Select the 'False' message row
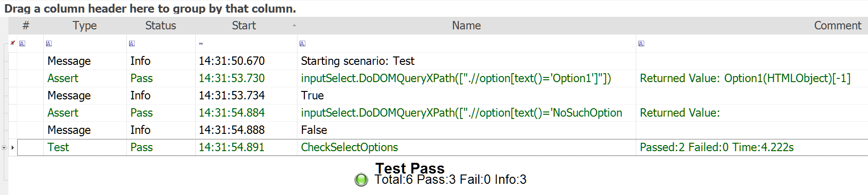The image size is (868, 195). pos(314,130)
